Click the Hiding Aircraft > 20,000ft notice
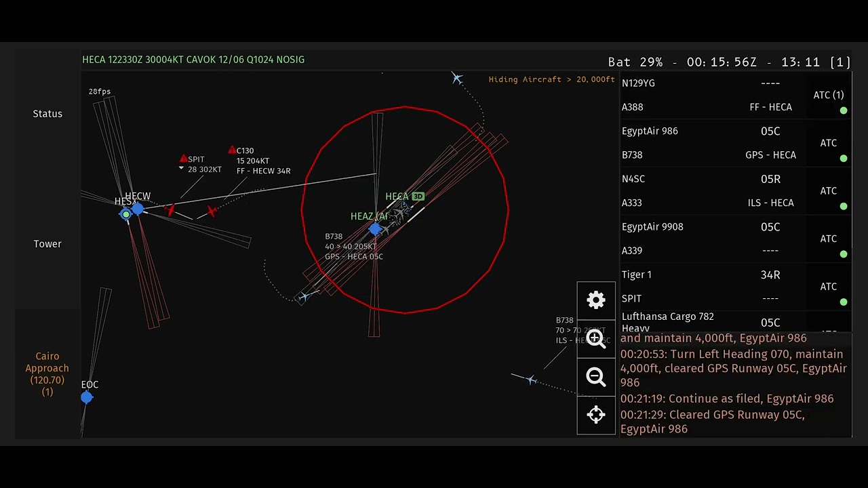Image resolution: width=868 pixels, height=488 pixels. coord(551,79)
